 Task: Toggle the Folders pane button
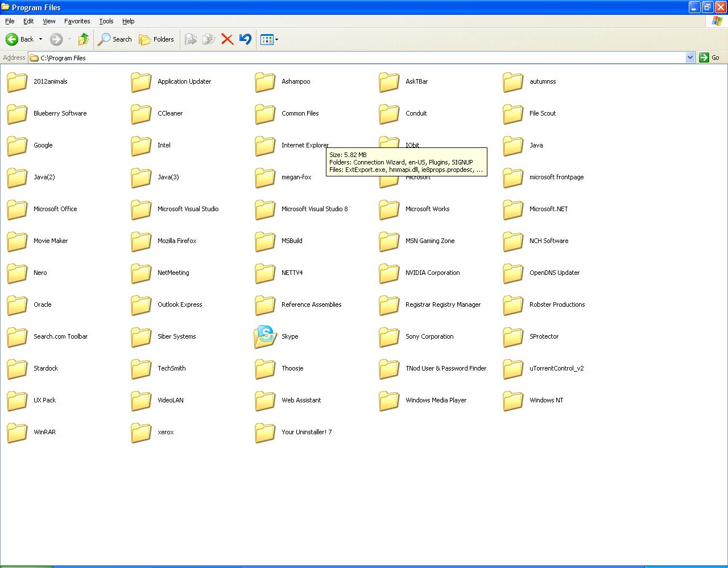[156, 39]
